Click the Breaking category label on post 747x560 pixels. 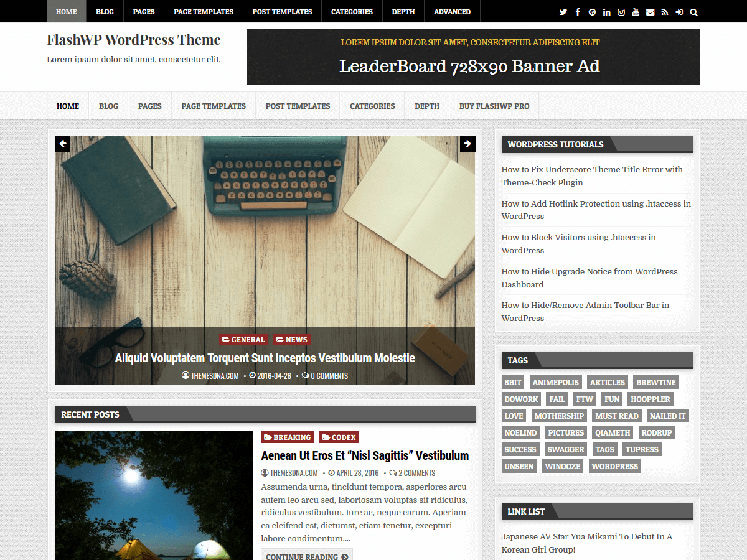point(288,437)
